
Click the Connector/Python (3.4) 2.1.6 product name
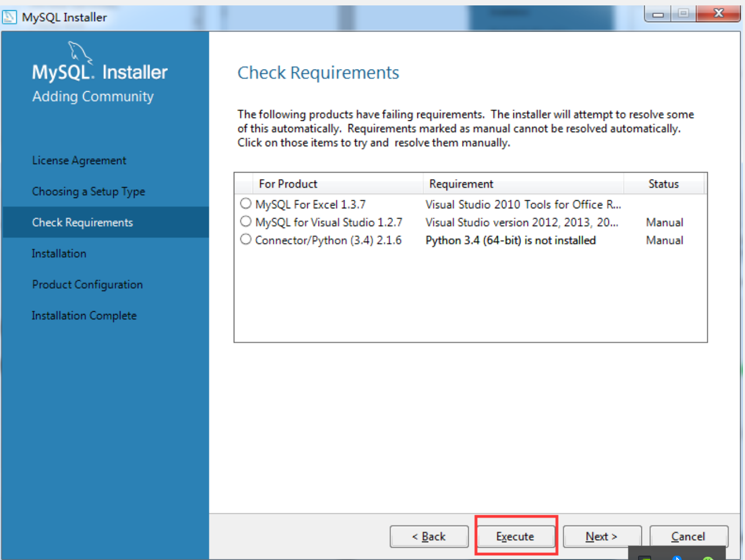pos(328,240)
